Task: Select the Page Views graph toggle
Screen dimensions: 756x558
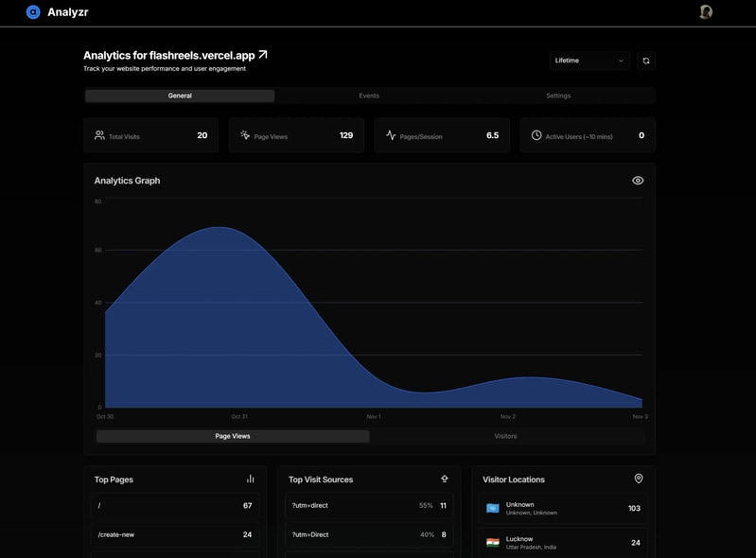Action: coord(233,436)
